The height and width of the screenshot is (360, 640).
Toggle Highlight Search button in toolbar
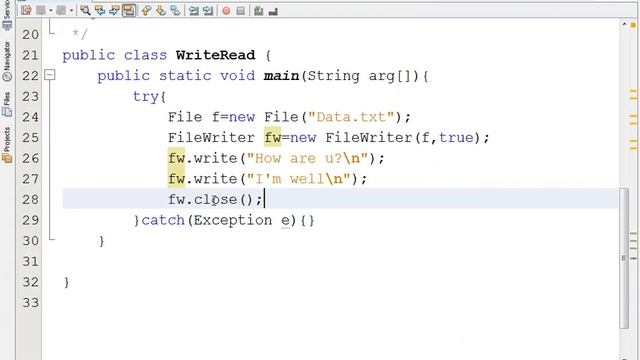click(129, 11)
